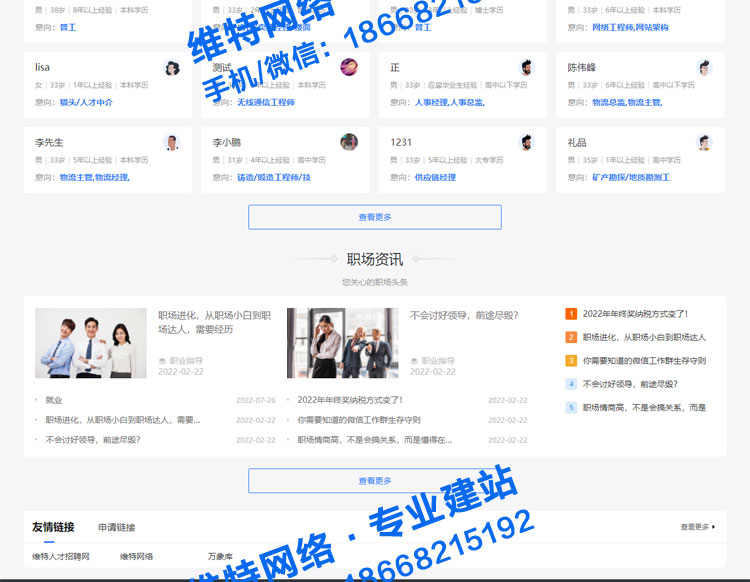Click rank 1 badge beside 2022年年终奖
This screenshot has height=582, width=750.
pos(571,314)
